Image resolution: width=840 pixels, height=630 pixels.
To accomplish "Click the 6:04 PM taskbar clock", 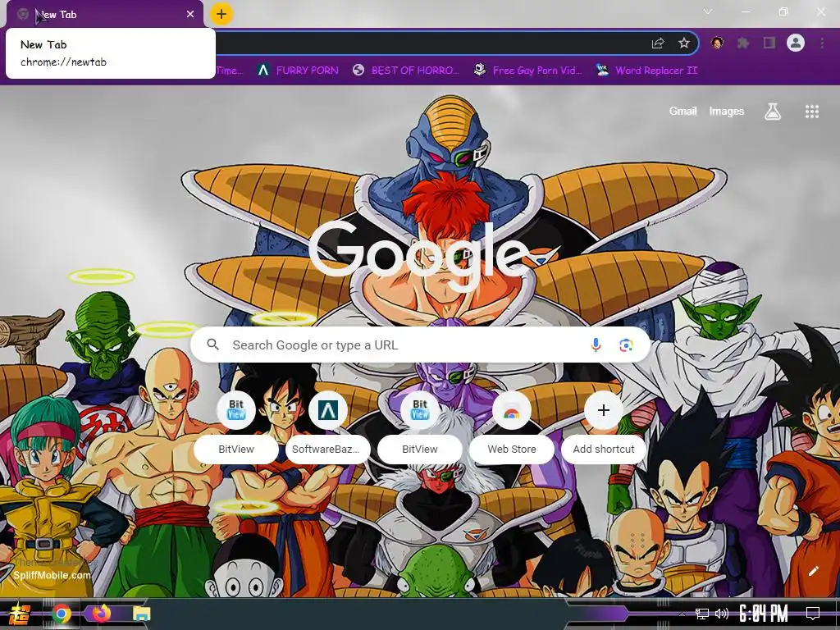I will 764,614.
